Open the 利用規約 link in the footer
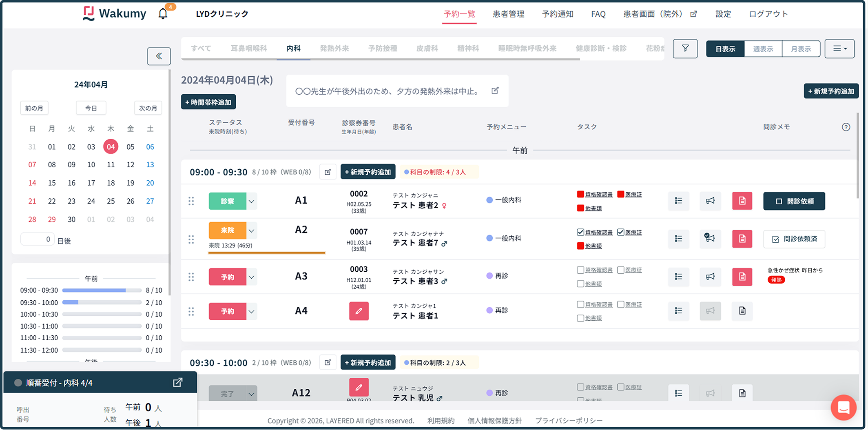This screenshot has width=868, height=430. click(441, 420)
